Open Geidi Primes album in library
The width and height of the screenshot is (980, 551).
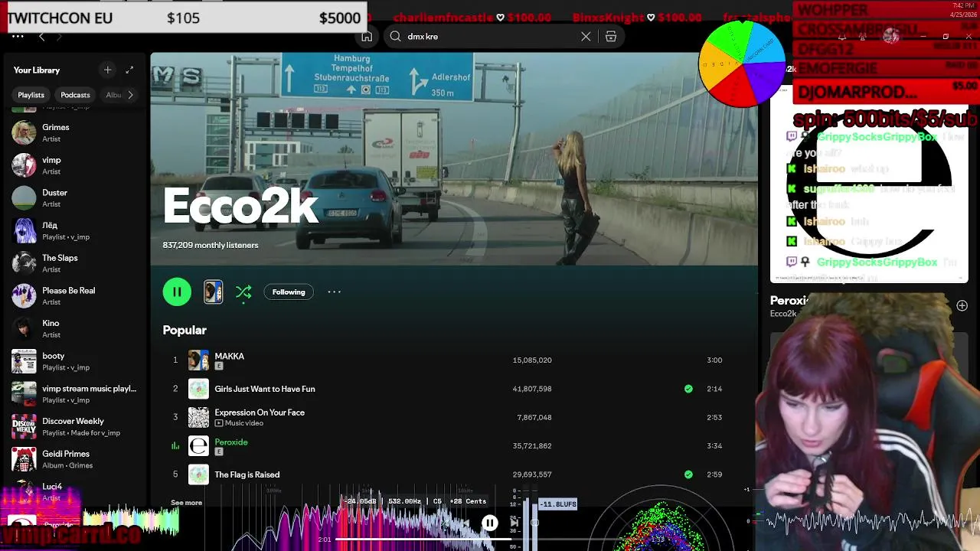tap(73, 459)
